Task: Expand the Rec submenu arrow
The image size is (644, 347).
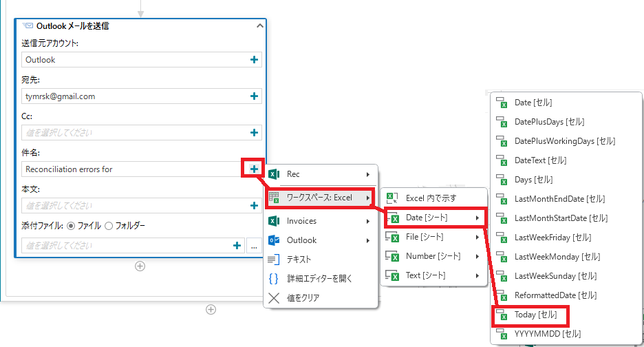Action: pos(368,174)
